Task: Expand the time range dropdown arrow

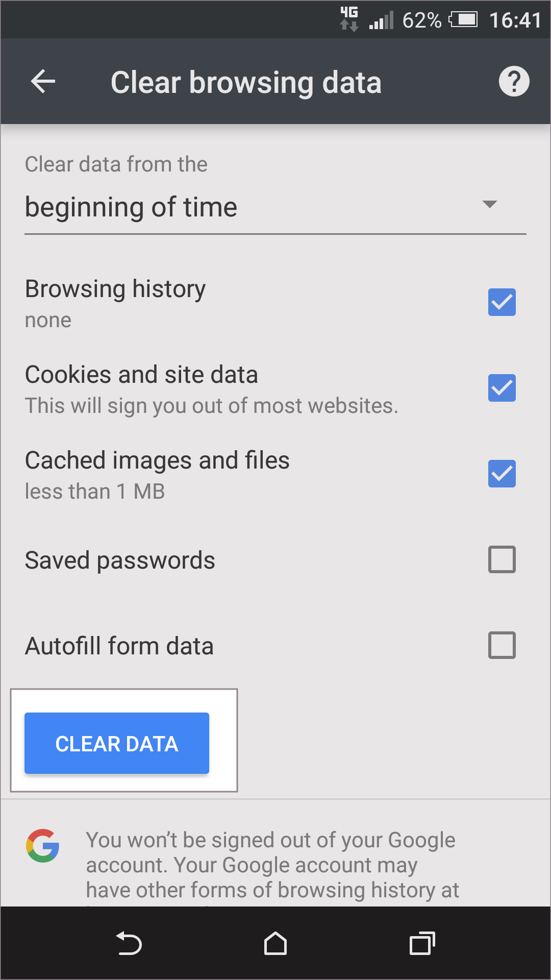Action: coord(489,205)
